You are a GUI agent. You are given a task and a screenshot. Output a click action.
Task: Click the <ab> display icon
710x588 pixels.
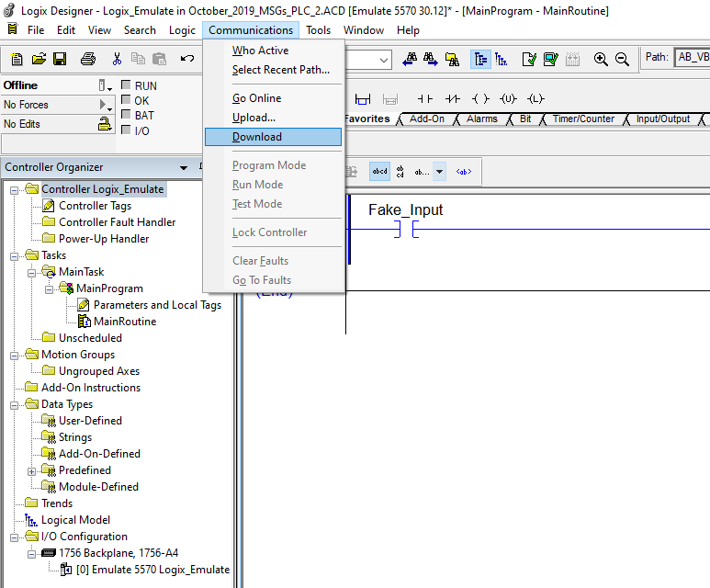(x=464, y=171)
